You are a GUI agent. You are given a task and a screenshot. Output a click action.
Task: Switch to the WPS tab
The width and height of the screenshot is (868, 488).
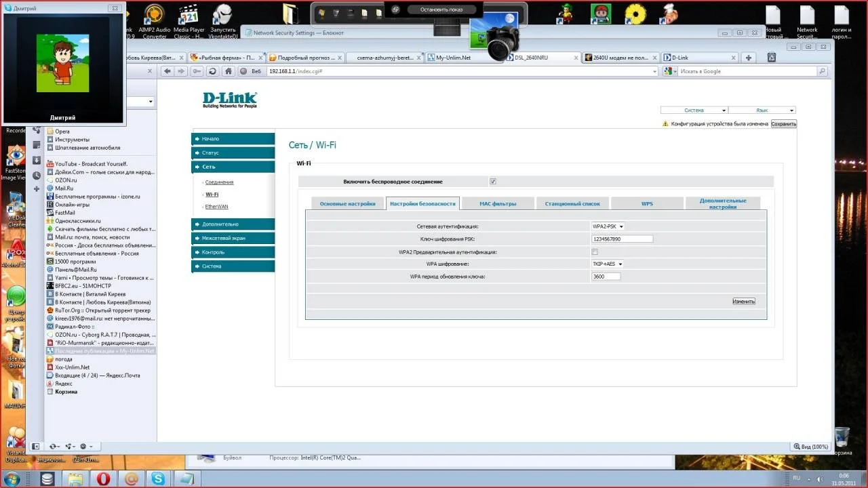click(x=647, y=203)
